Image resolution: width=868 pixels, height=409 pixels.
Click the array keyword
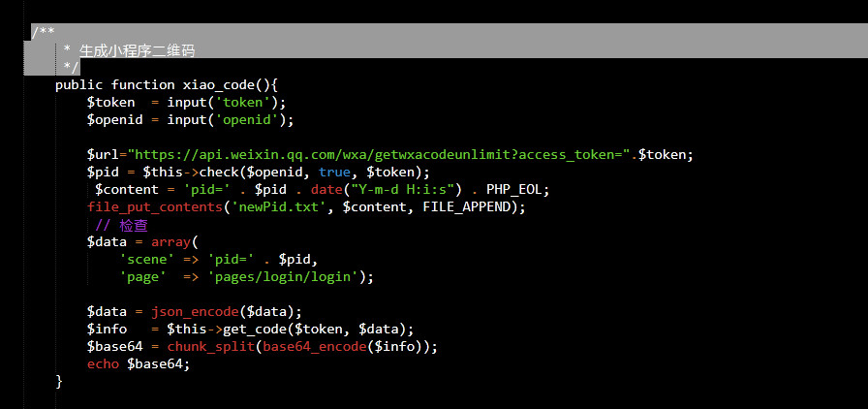coord(170,242)
